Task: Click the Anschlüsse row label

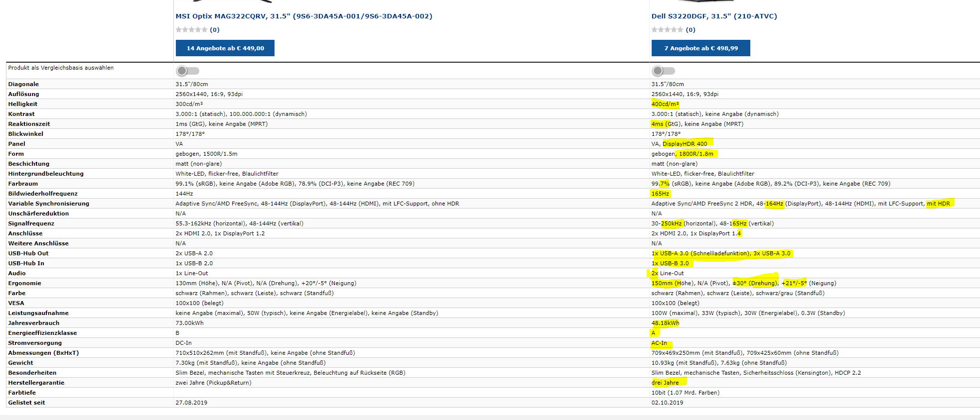Action: click(x=25, y=233)
